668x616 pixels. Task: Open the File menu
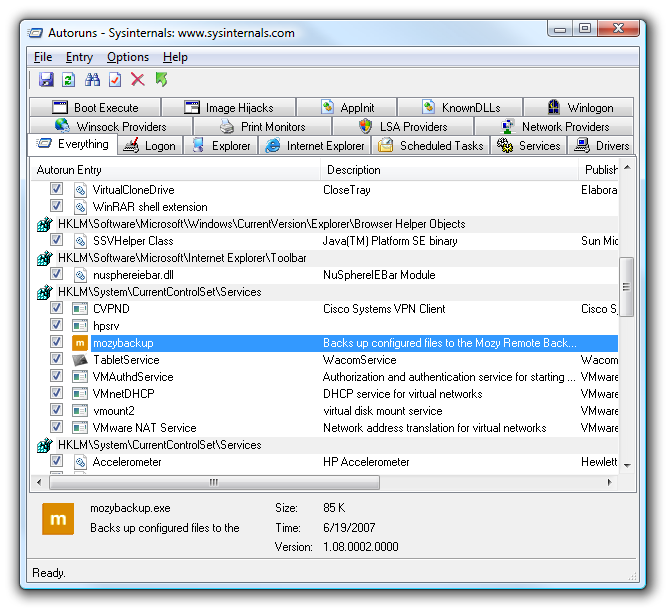pyautogui.click(x=43, y=57)
